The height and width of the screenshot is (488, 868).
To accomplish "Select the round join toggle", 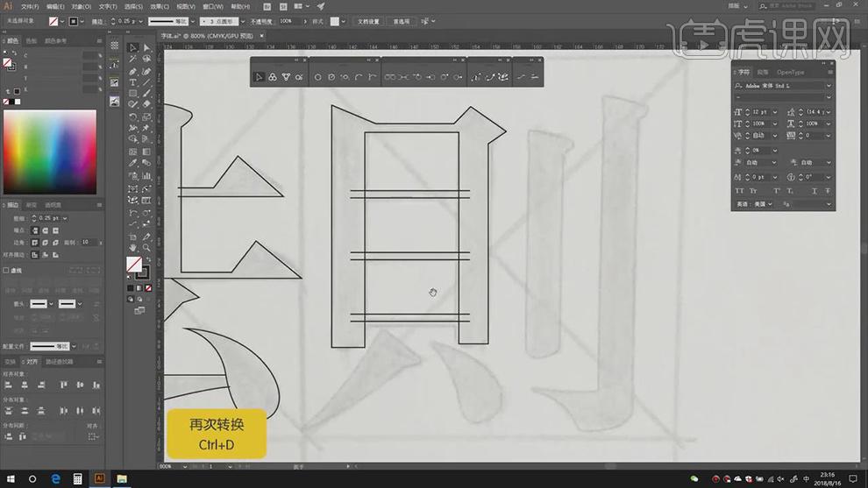I will (46, 243).
